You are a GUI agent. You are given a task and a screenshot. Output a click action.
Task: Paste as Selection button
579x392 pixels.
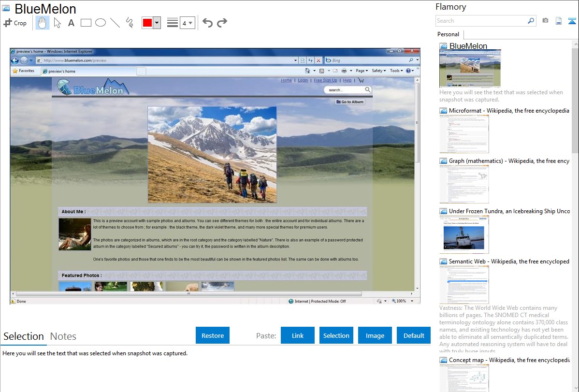click(336, 335)
